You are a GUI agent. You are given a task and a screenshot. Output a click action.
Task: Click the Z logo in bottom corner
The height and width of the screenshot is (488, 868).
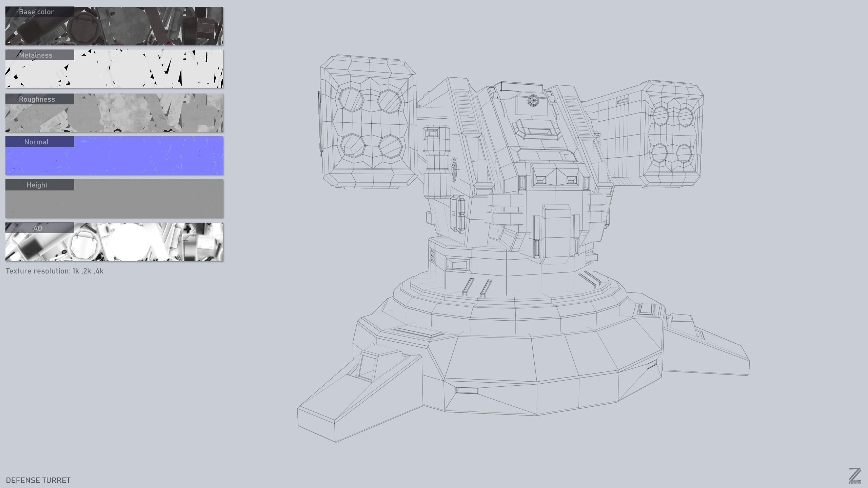point(855,475)
